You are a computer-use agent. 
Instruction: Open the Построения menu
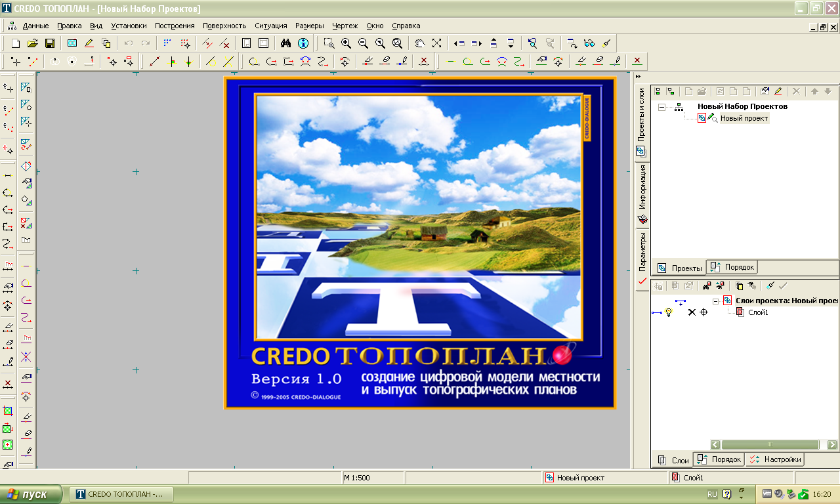tap(175, 26)
